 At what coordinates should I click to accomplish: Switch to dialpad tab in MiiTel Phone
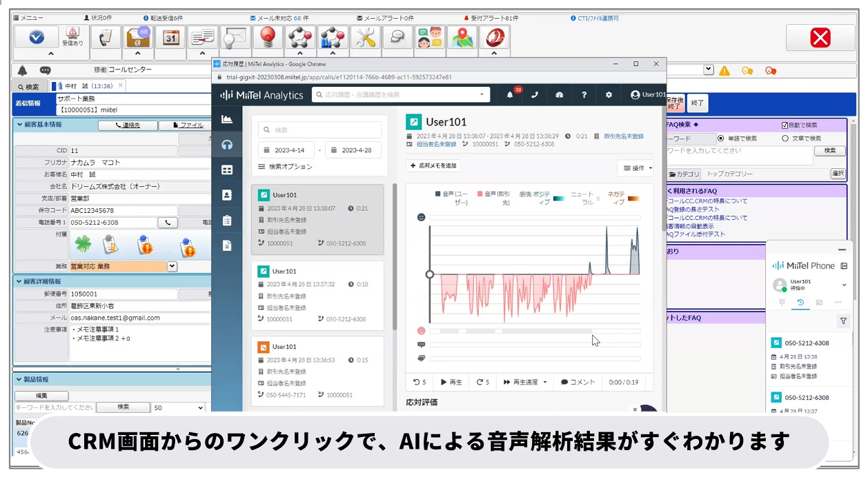click(x=782, y=302)
